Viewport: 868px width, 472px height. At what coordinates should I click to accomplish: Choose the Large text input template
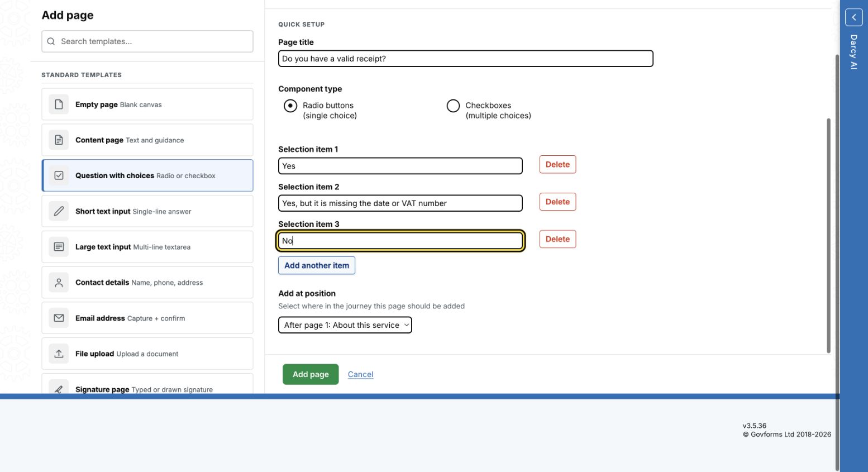[x=147, y=247]
